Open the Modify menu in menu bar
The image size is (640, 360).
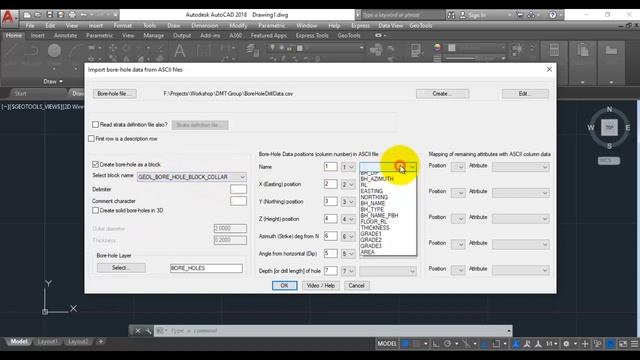(238, 25)
